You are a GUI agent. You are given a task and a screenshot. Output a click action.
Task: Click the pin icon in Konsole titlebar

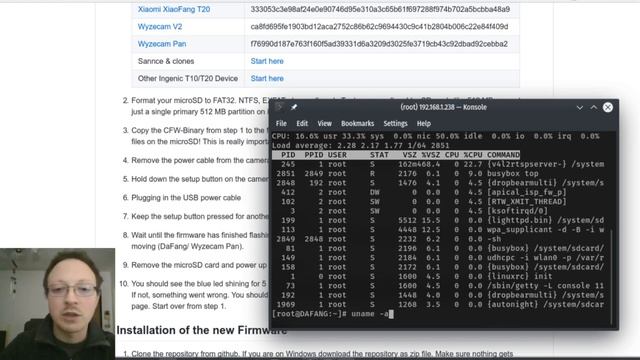point(294,107)
